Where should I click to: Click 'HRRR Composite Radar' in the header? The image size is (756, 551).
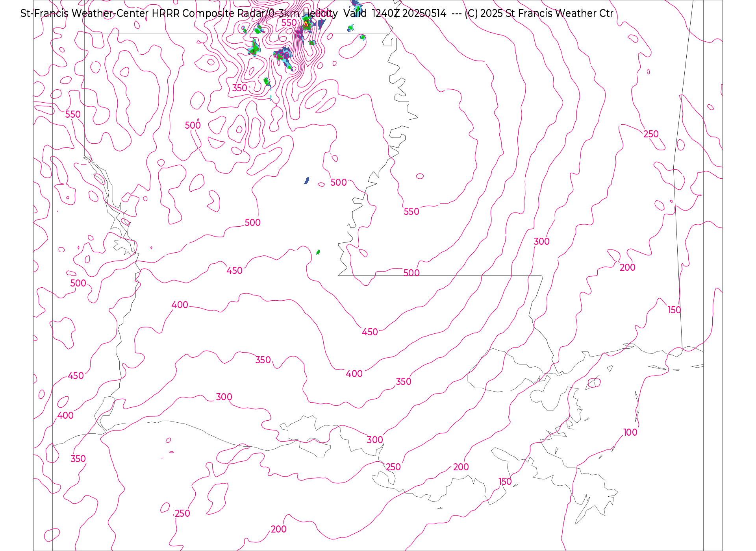click(209, 13)
